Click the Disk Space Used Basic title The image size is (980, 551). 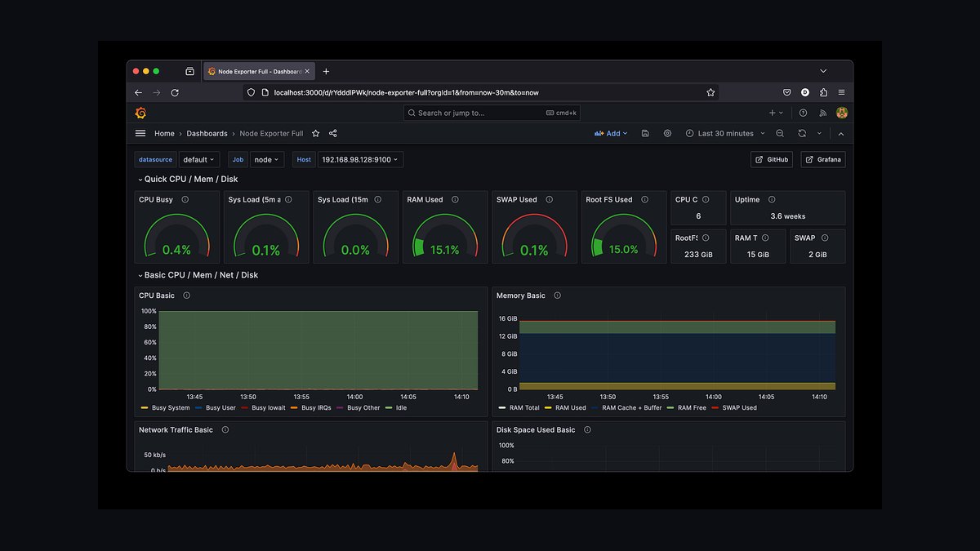click(x=536, y=429)
